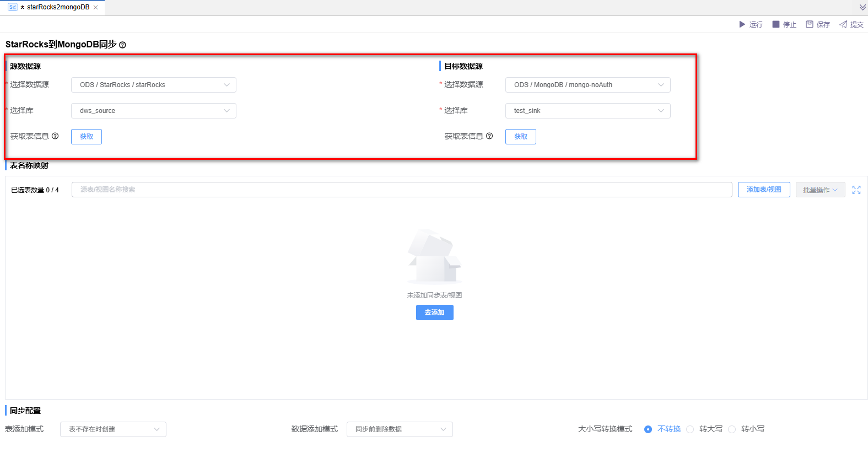Click the Run (运行) play icon

[742, 24]
